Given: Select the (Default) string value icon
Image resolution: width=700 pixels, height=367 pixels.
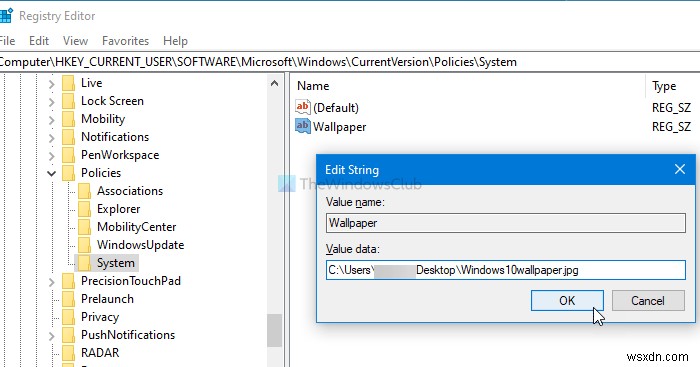Looking at the screenshot, I should click(302, 107).
